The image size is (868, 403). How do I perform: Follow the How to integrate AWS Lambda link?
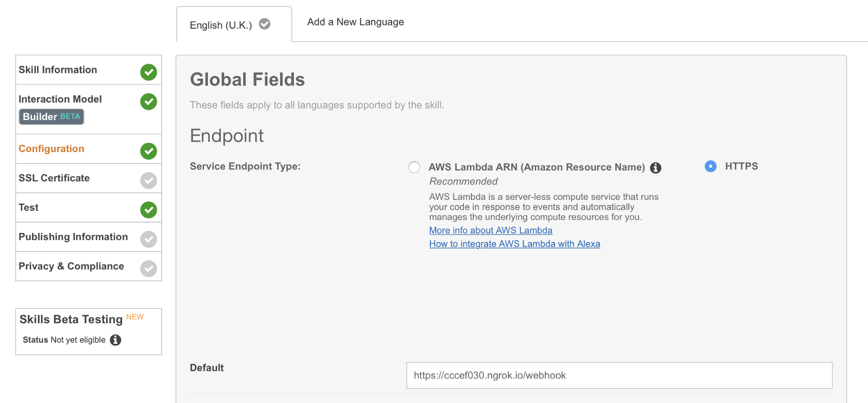(x=514, y=244)
